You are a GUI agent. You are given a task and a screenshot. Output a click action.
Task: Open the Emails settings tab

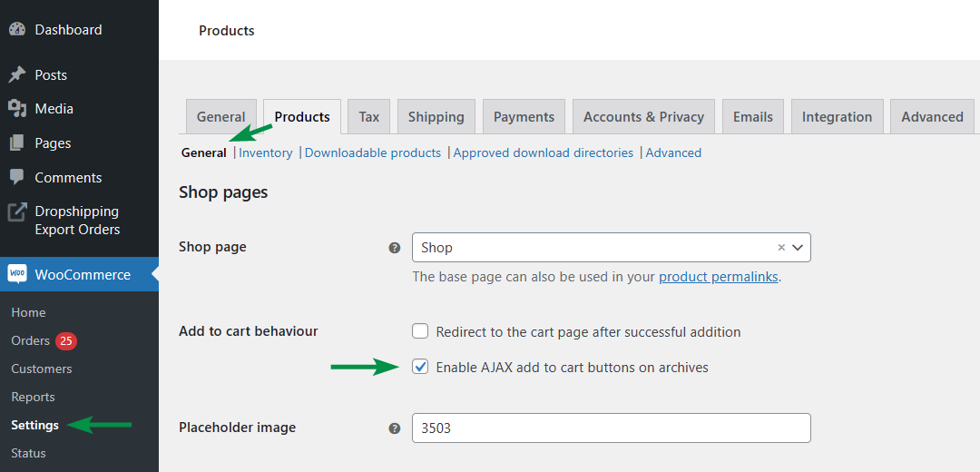(753, 117)
